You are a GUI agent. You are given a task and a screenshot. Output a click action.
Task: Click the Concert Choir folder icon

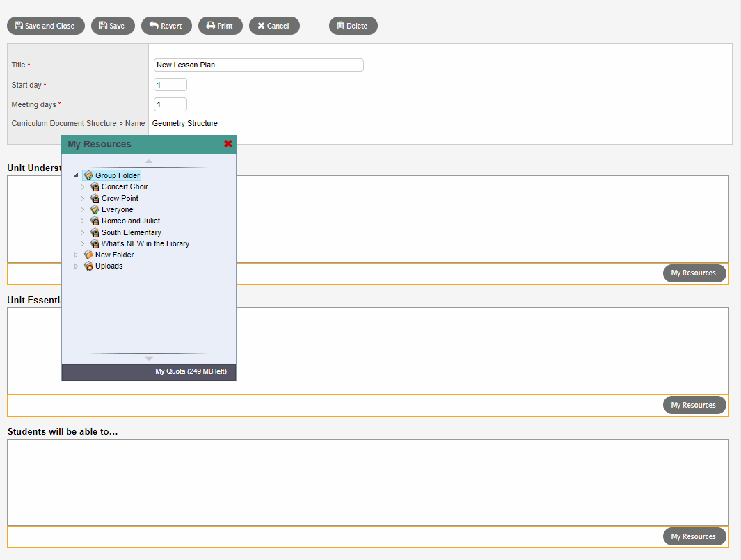(95, 187)
